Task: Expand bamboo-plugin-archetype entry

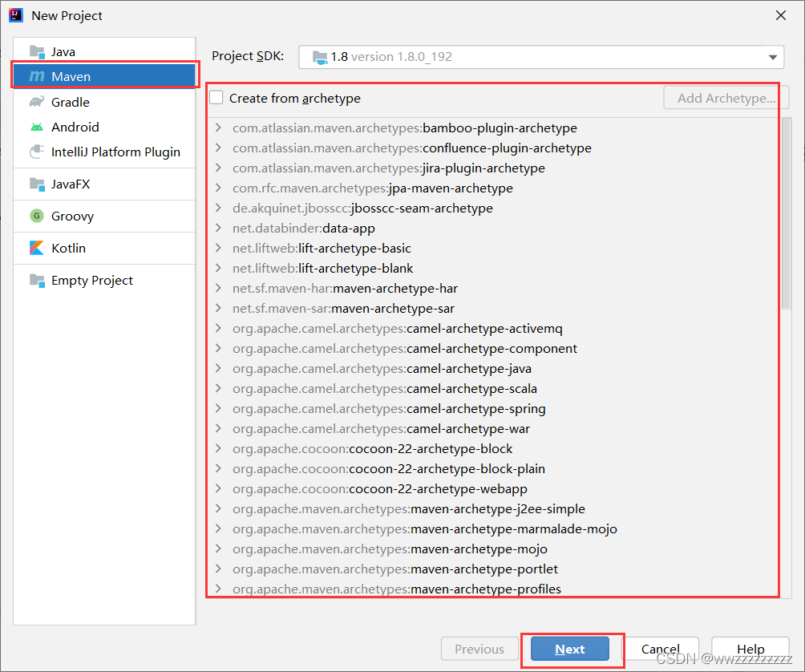Action: pyautogui.click(x=218, y=128)
